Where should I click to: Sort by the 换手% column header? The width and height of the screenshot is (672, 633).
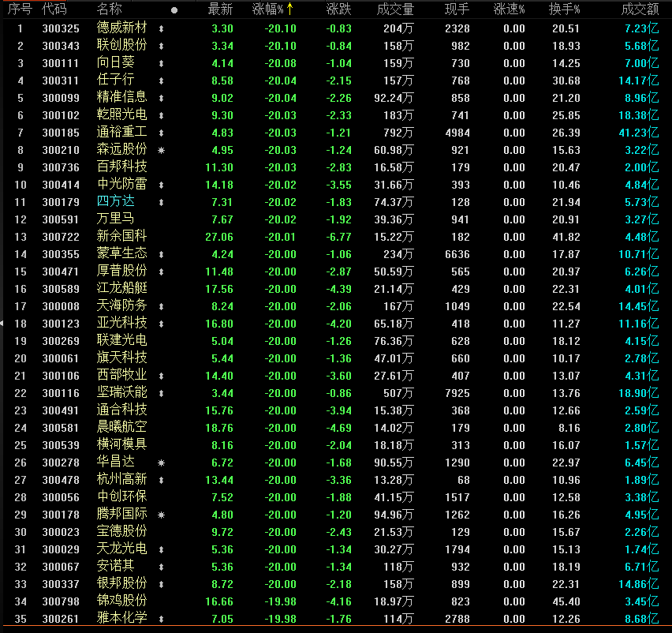tap(564, 9)
